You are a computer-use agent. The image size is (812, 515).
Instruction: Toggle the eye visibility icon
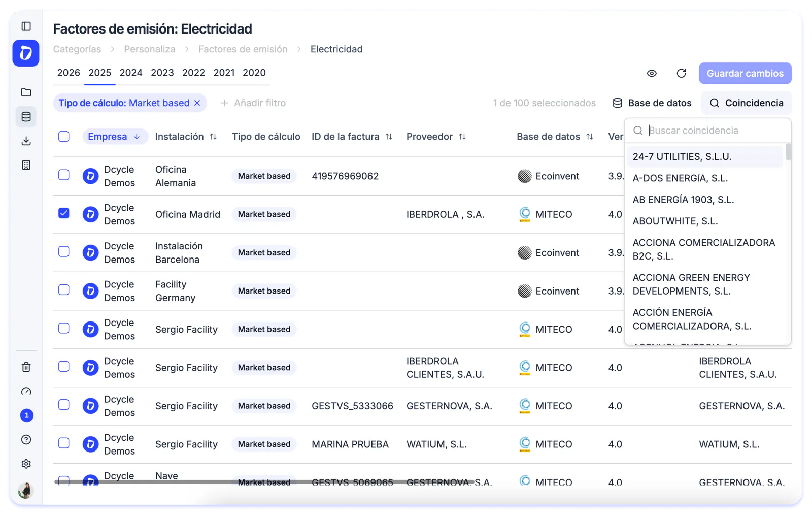[652, 74]
